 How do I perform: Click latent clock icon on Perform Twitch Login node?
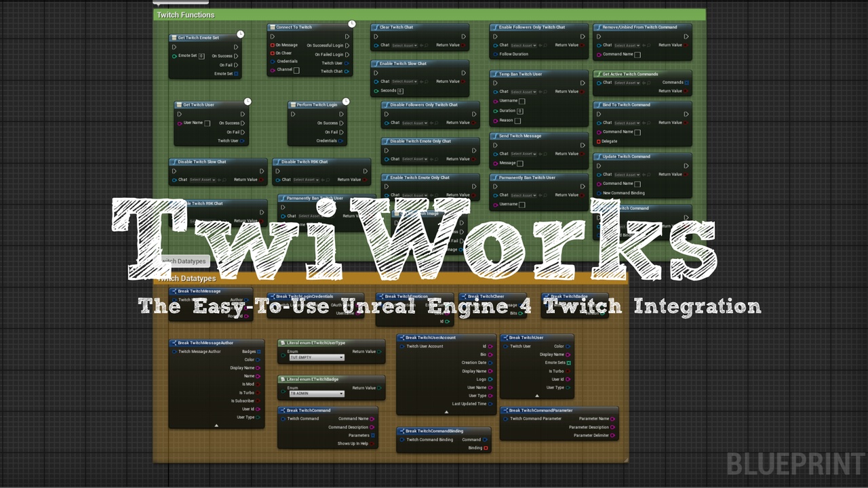pyautogui.click(x=346, y=102)
